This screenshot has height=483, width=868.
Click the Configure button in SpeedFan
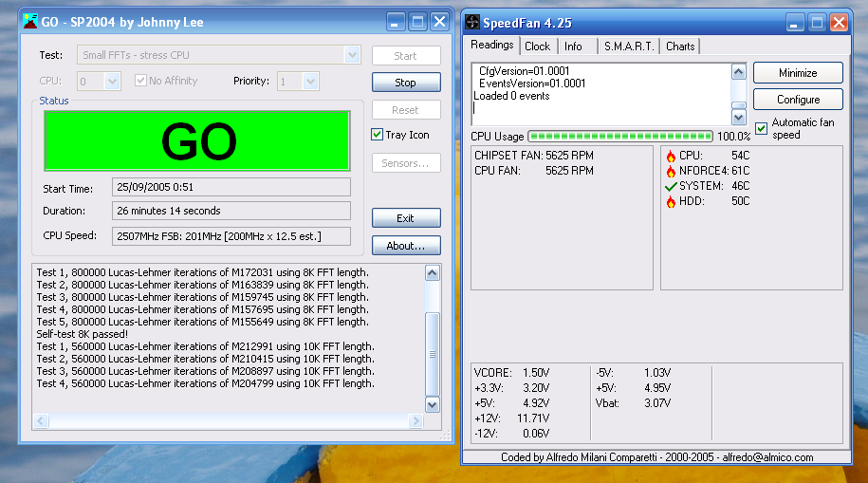point(798,100)
